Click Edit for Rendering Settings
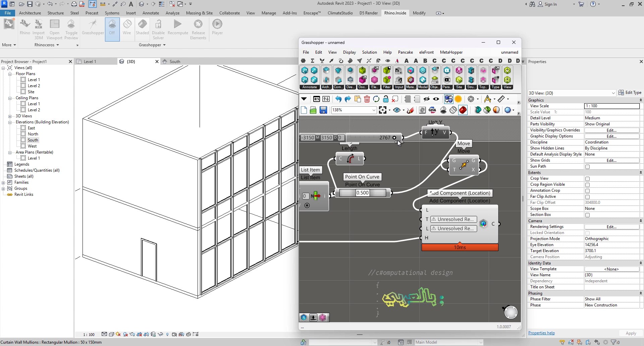The image size is (644, 346). click(612, 227)
